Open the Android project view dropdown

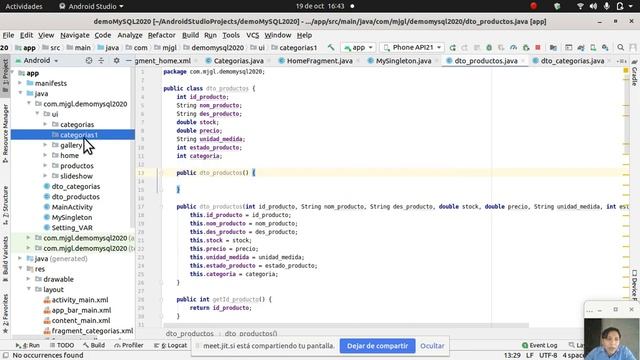pyautogui.click(x=37, y=60)
